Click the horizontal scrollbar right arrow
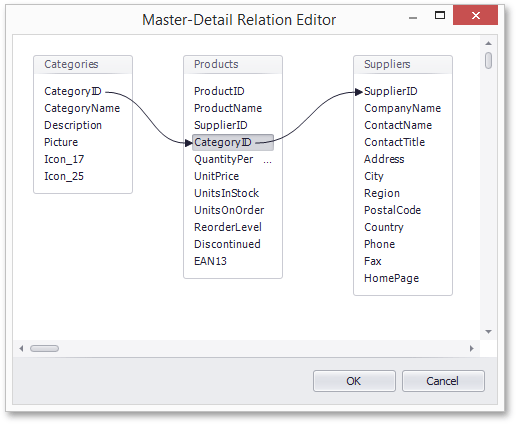 tap(471, 349)
